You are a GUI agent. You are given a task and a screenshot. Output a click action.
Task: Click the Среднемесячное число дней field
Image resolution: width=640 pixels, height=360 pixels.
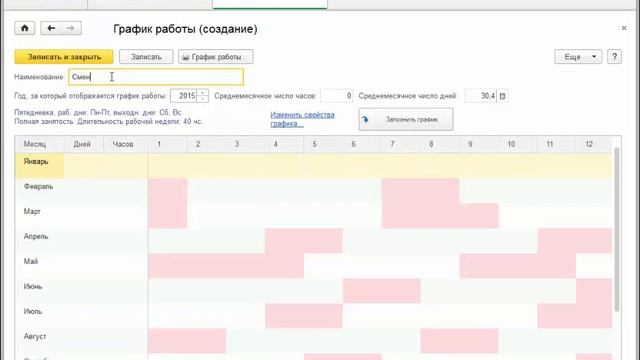pyautogui.click(x=481, y=96)
